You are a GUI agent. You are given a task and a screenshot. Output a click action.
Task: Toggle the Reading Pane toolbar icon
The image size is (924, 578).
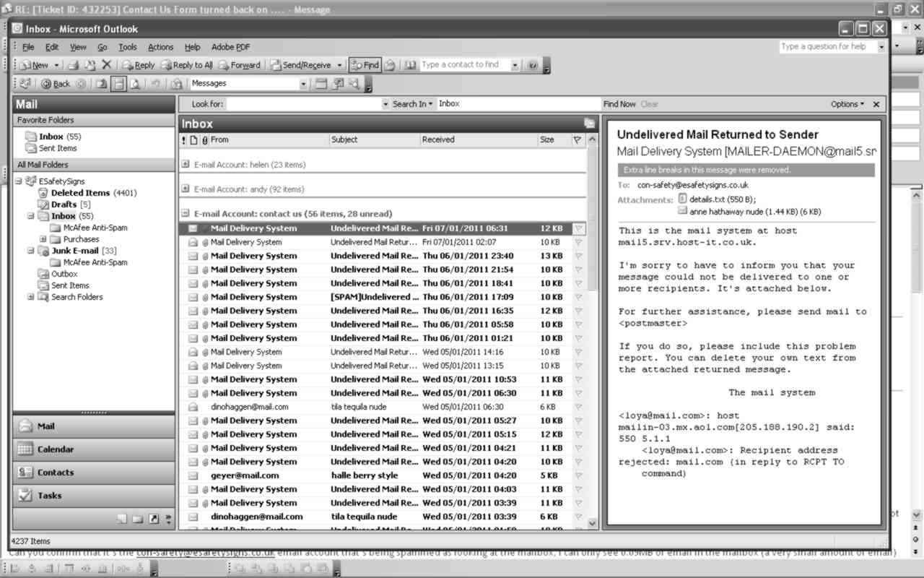pyautogui.click(x=118, y=84)
